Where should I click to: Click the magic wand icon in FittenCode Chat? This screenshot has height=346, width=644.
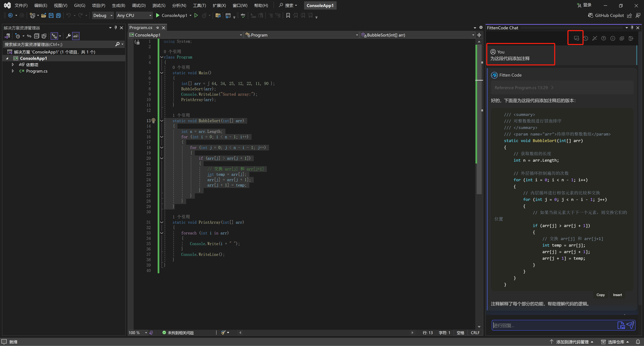click(x=595, y=38)
